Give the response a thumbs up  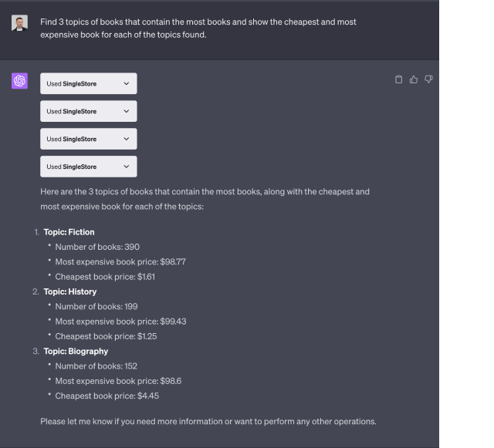pos(414,79)
